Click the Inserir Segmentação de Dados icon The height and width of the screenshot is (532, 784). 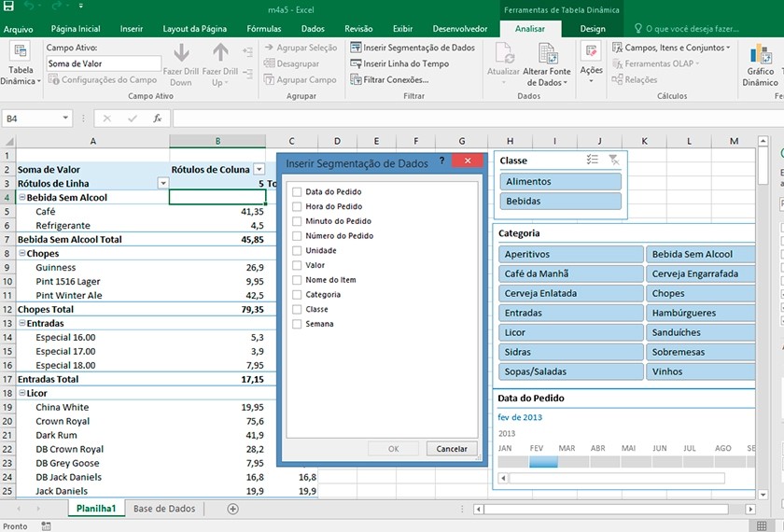[x=356, y=48]
